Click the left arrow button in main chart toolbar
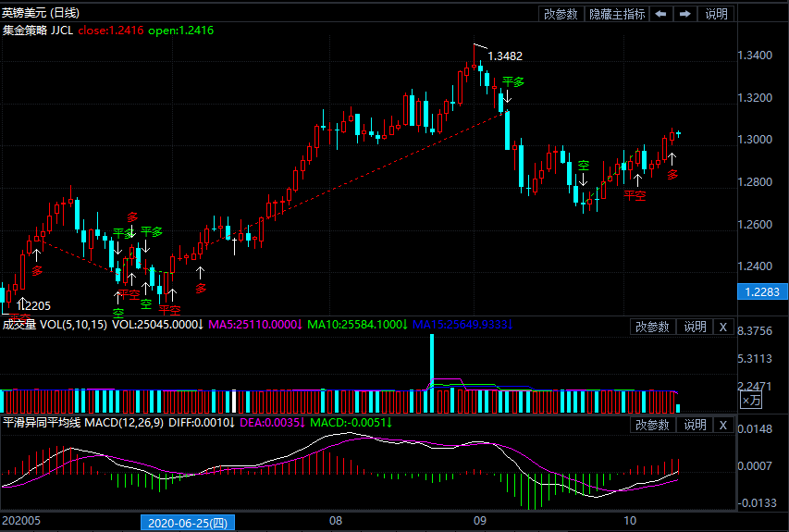The width and height of the screenshot is (789, 532). pos(660,14)
